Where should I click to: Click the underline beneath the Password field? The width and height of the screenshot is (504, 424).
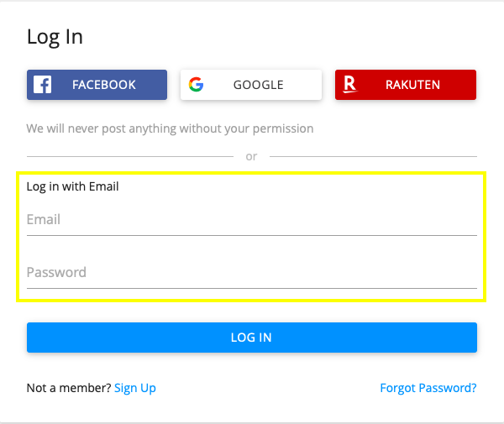pyautogui.click(x=252, y=289)
